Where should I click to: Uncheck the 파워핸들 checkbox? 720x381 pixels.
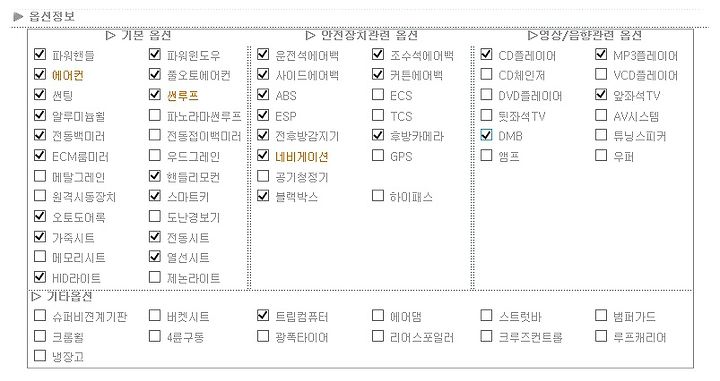pyautogui.click(x=40, y=54)
